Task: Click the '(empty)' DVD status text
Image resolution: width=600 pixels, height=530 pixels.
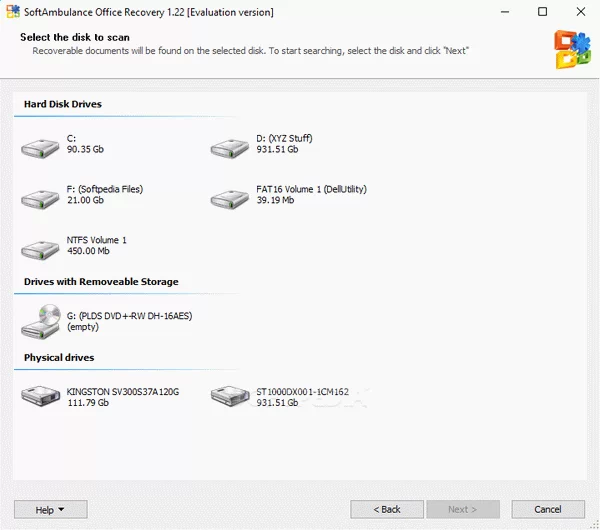Action: click(x=83, y=327)
